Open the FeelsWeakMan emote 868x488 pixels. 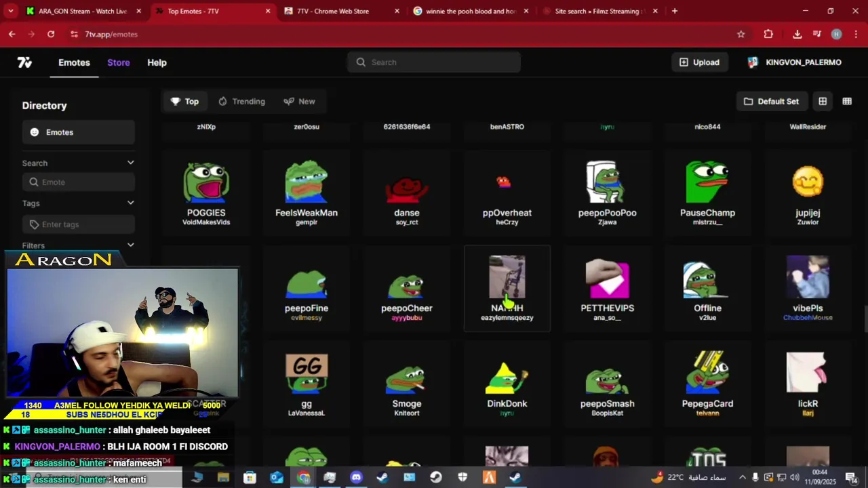307,194
